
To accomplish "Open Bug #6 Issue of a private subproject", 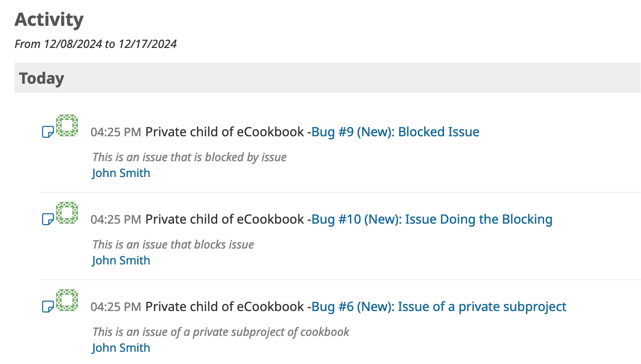I will (x=439, y=307).
